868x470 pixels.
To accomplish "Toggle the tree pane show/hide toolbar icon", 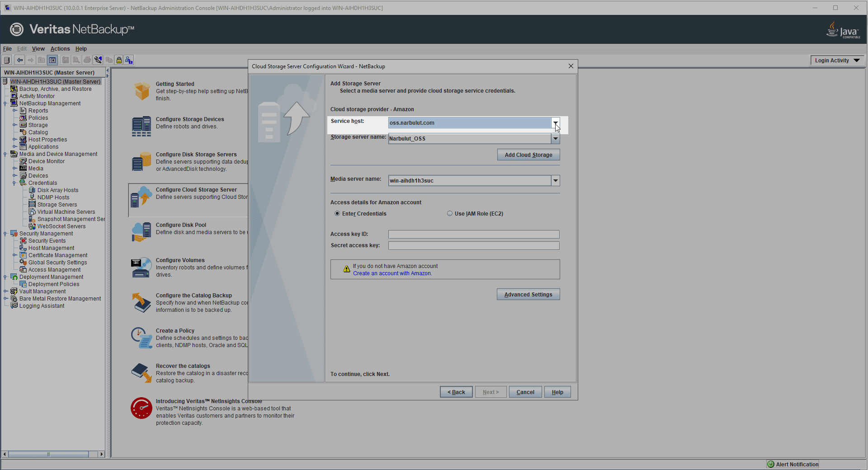I will pos(52,60).
